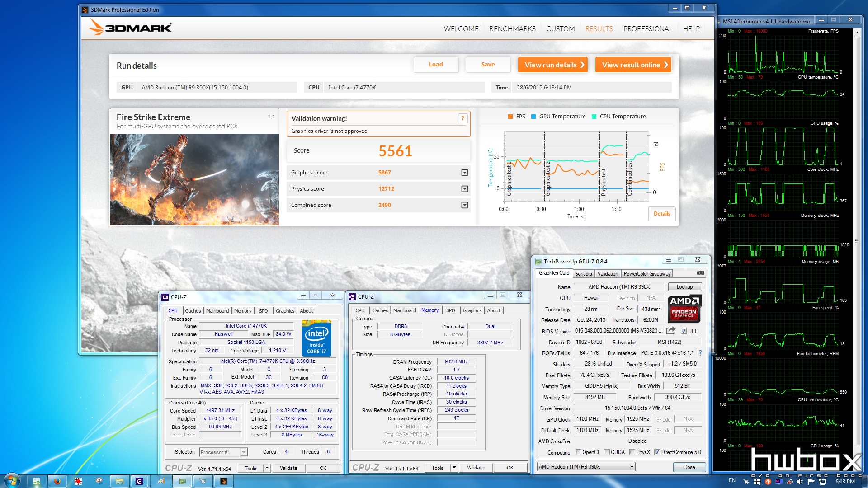Click the validation warning help question mark
The width and height of the screenshot is (868, 488).
[462, 118]
